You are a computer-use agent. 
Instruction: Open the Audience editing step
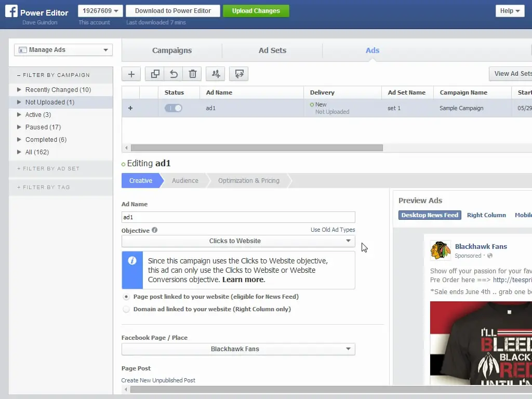[185, 181]
